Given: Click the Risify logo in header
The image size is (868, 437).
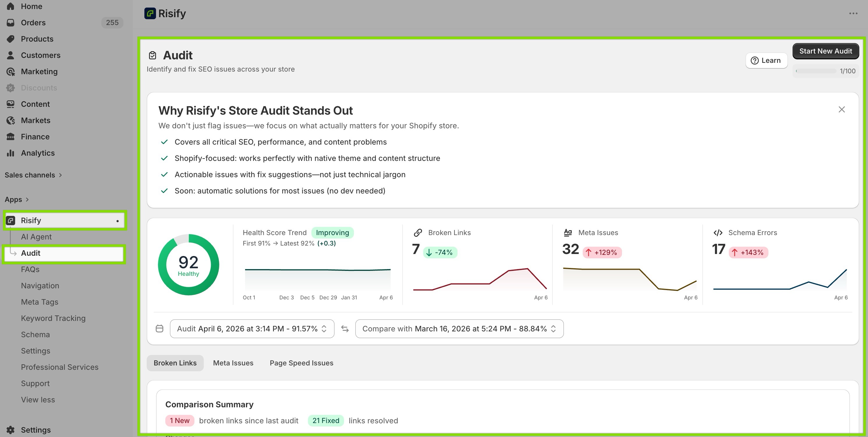Looking at the screenshot, I should 150,13.
